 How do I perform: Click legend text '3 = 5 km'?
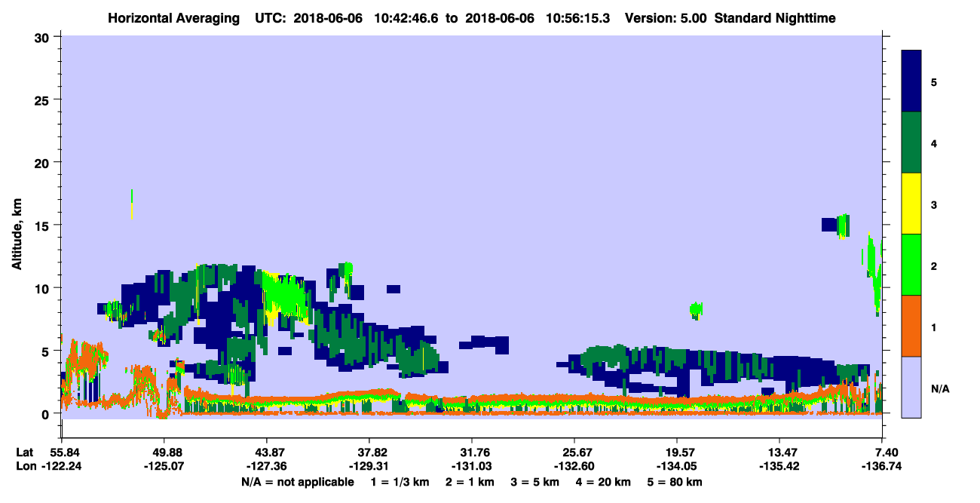tap(536, 482)
